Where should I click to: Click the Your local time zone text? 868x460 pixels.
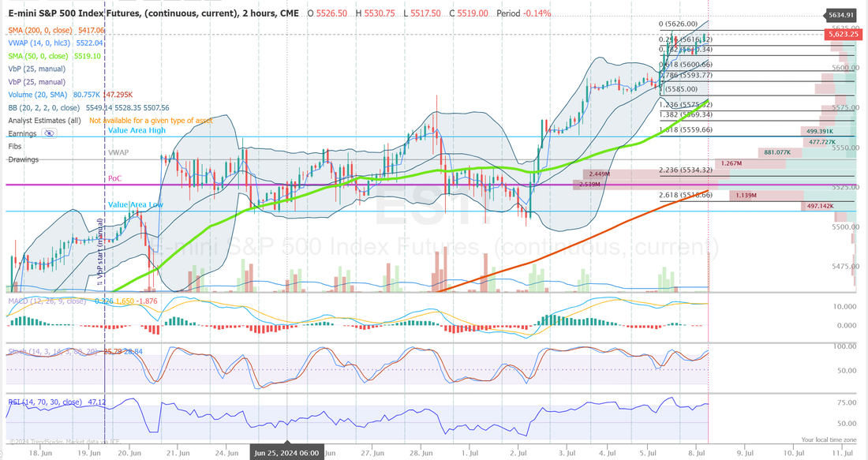[829, 439]
